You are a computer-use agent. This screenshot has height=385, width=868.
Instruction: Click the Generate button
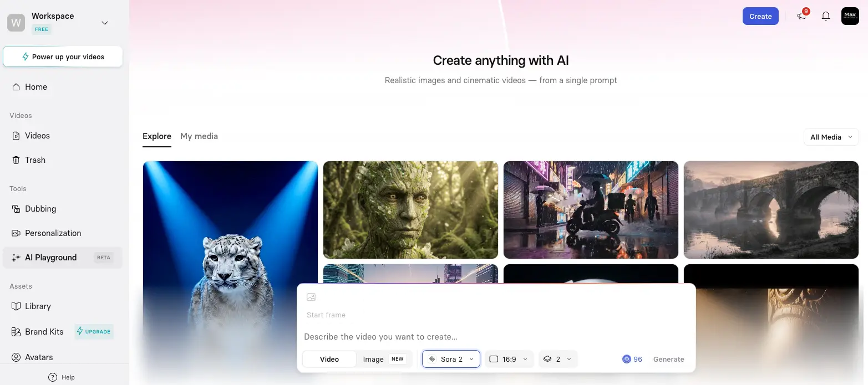tap(669, 359)
